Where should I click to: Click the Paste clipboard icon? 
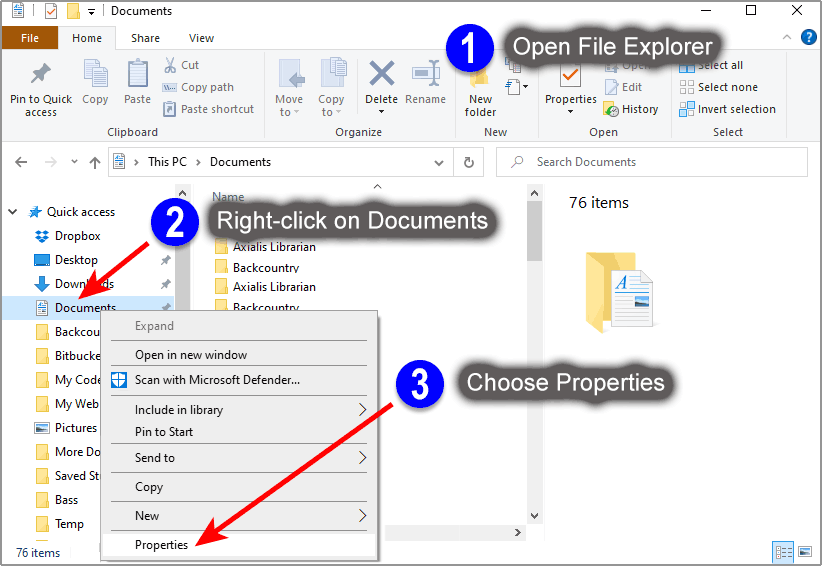(x=137, y=73)
